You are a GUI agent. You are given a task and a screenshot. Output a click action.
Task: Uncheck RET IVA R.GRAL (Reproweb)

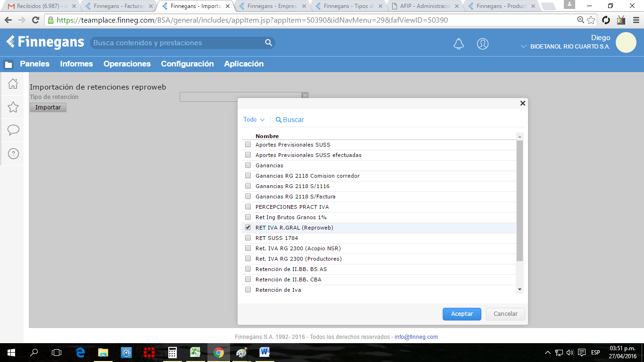248,228
